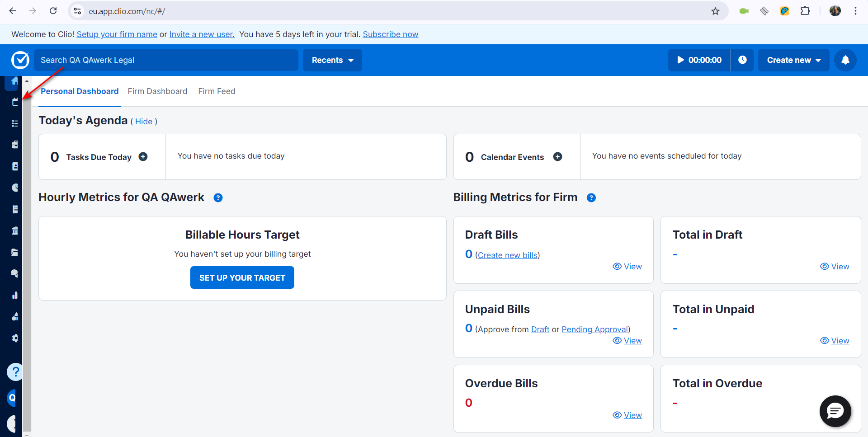
Task: Add a task with the plus icon beside Tasks Due Today
Action: click(143, 157)
